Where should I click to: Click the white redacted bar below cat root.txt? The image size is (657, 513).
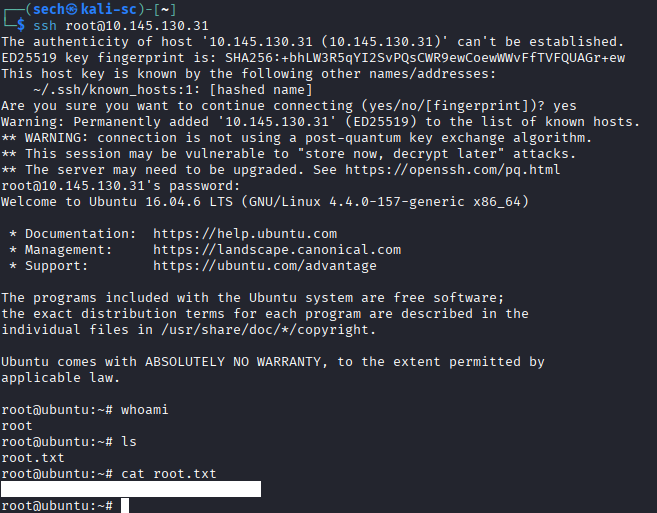[x=131, y=489]
